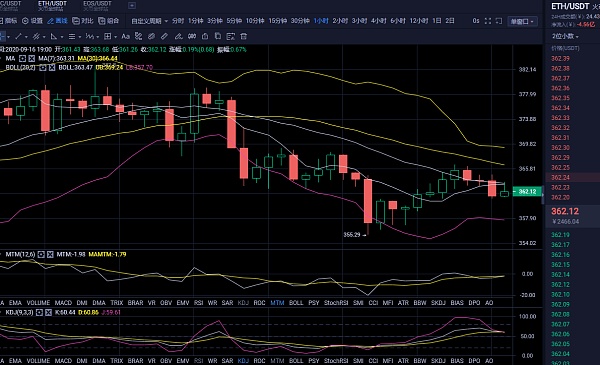Switch upper indicator row to RSI

coord(198,303)
